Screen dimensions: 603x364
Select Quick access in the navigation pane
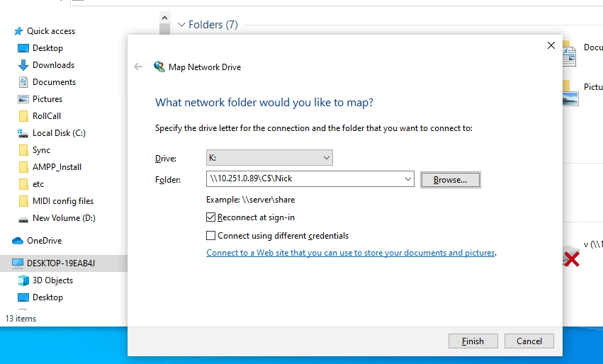(51, 31)
